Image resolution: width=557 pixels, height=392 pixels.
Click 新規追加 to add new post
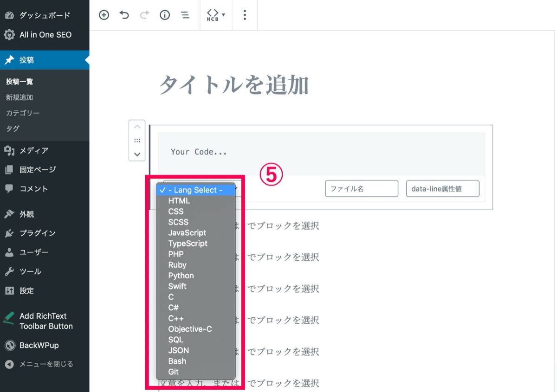19,97
